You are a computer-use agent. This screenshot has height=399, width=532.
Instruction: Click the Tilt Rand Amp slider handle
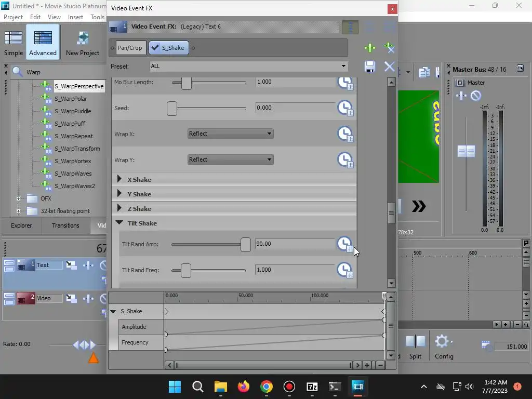(246, 245)
